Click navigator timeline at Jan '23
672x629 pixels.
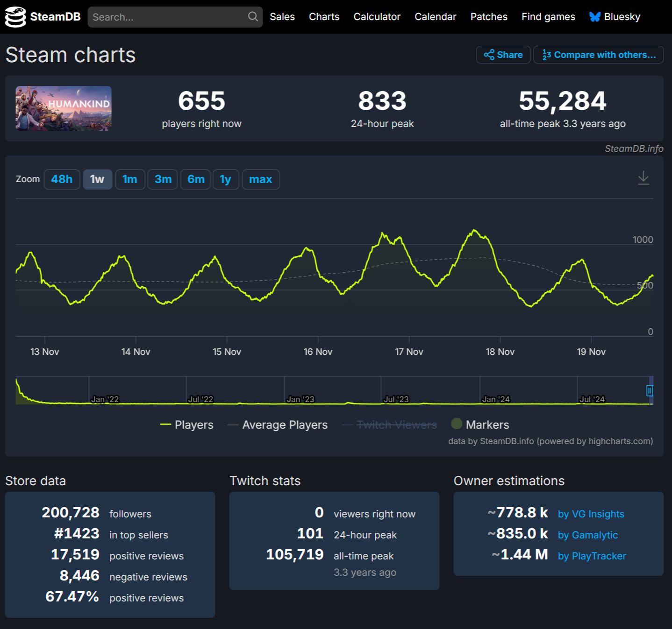coord(300,399)
